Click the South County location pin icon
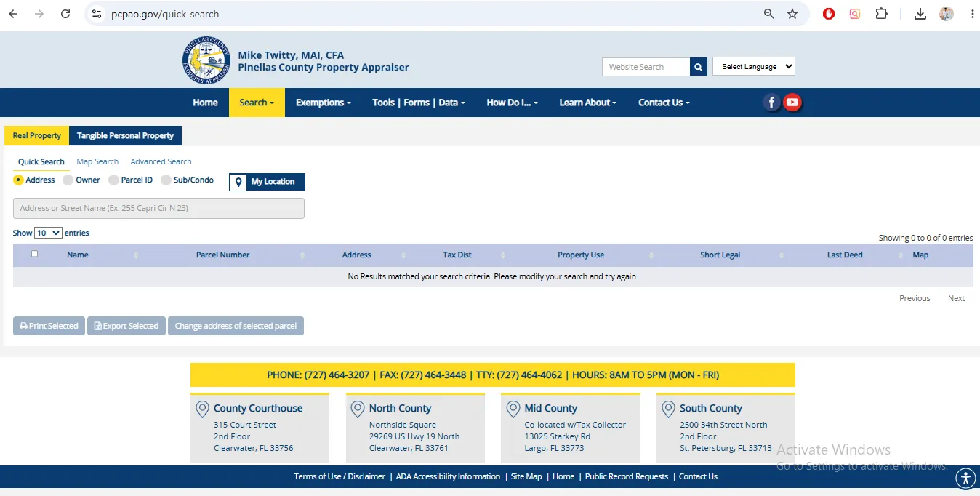 668,409
